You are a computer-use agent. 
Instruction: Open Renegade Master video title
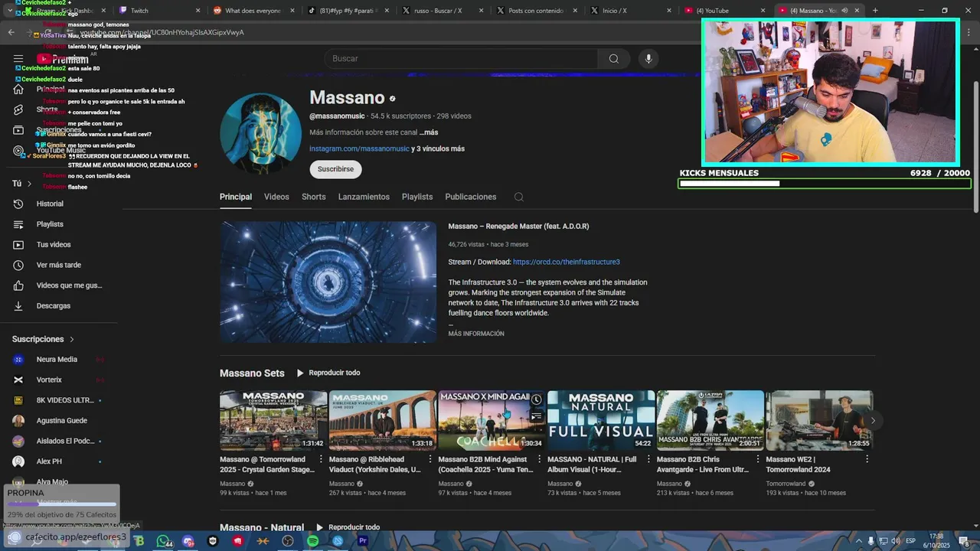pos(518,227)
